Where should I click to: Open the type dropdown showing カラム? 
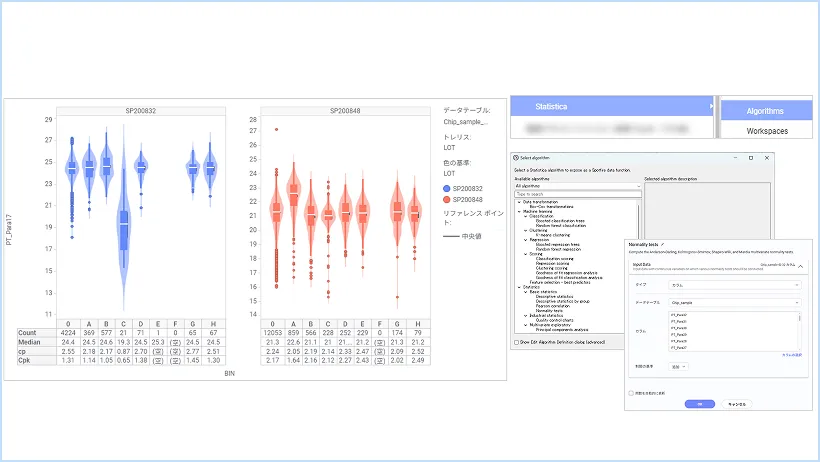click(735, 285)
